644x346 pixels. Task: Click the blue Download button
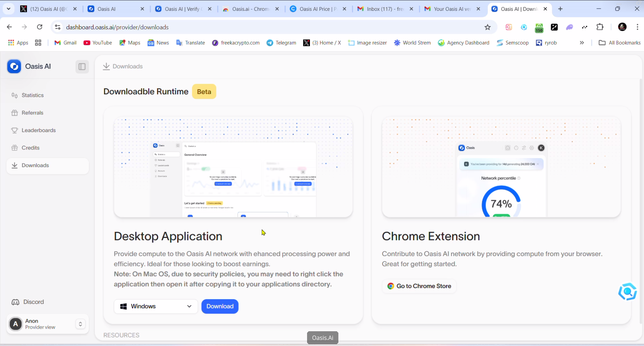click(x=220, y=306)
